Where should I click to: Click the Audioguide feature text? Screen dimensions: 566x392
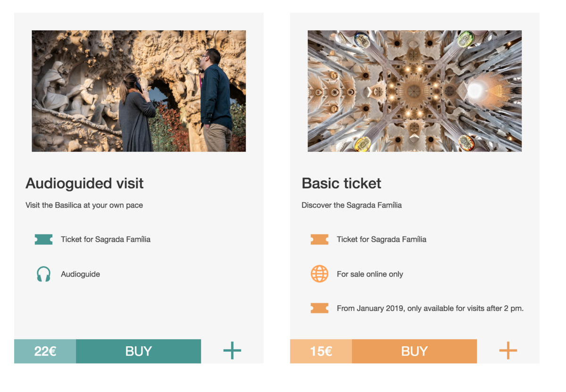pyautogui.click(x=80, y=274)
